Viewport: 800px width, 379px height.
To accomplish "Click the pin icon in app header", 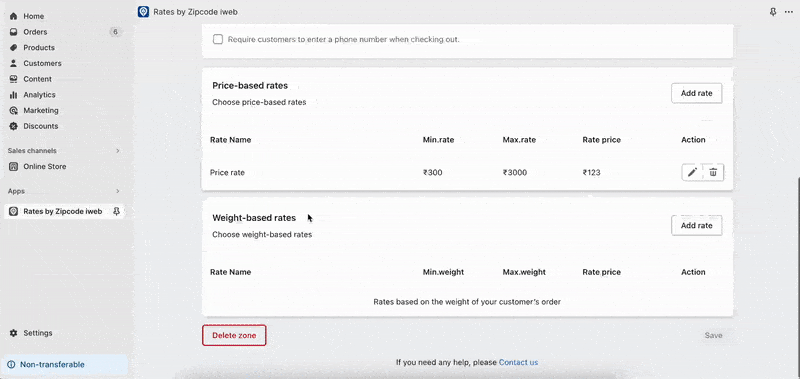I will (773, 12).
